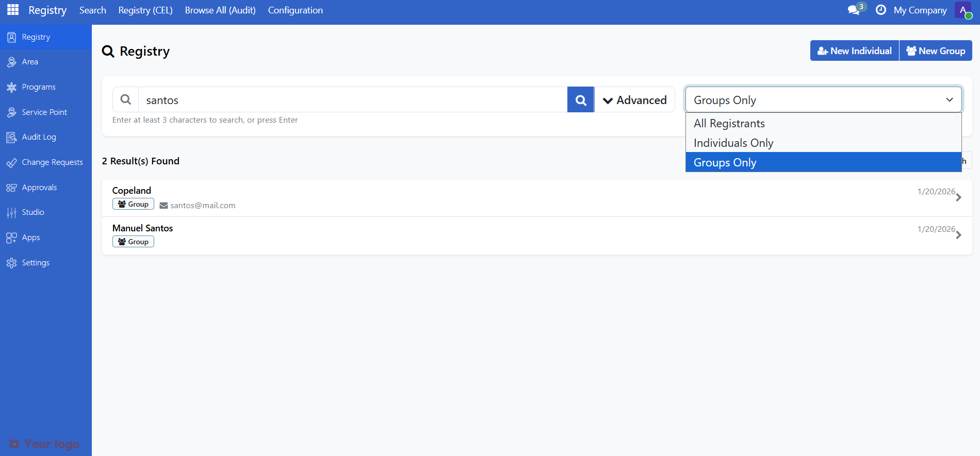Screen dimensions: 980x456
Task: Click the Area sidebar icon
Action: click(11, 62)
